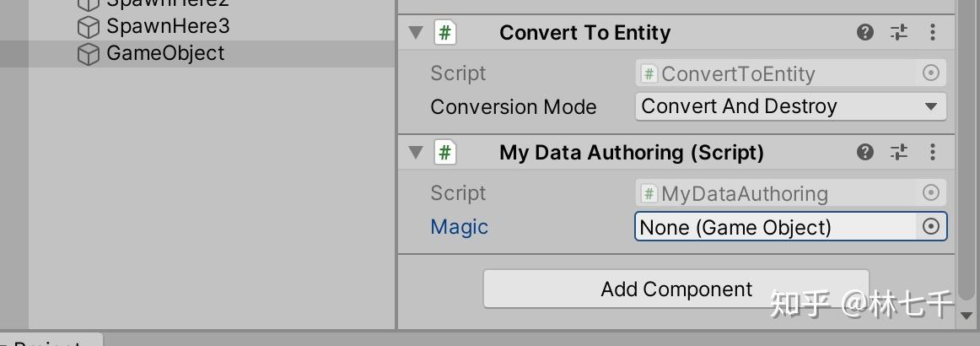Open the Conversion Mode dropdown

(x=790, y=107)
